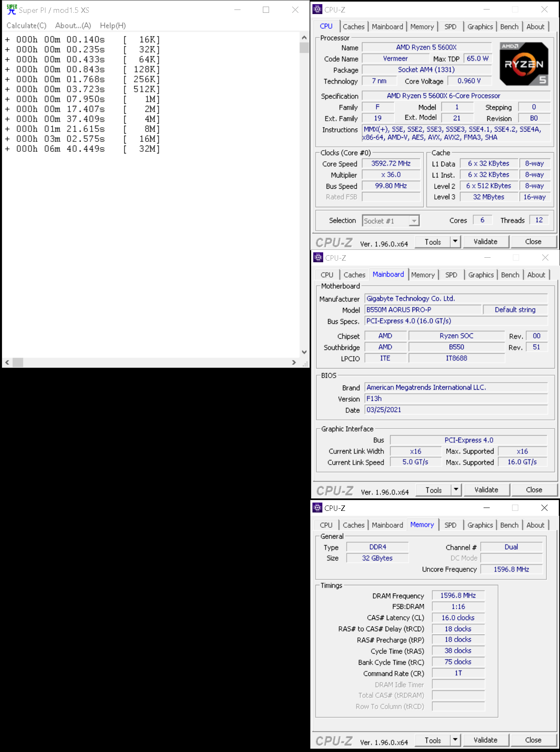Switch to Mainboard tab in top CPU-Z window
This screenshot has width=560, height=752.
pyautogui.click(x=387, y=26)
